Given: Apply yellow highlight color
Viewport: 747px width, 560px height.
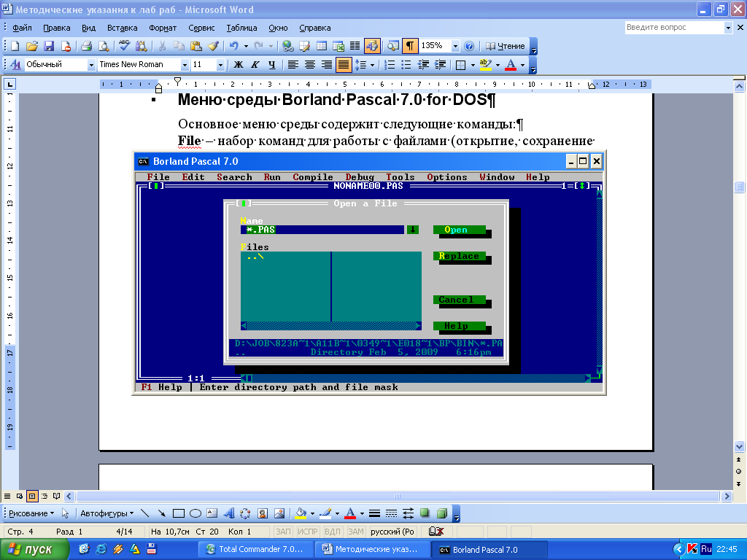Looking at the screenshot, I should (485, 65).
